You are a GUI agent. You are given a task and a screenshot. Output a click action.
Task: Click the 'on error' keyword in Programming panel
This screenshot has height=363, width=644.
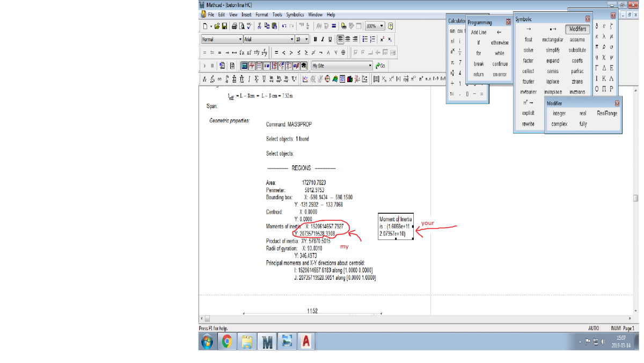pyautogui.click(x=500, y=75)
